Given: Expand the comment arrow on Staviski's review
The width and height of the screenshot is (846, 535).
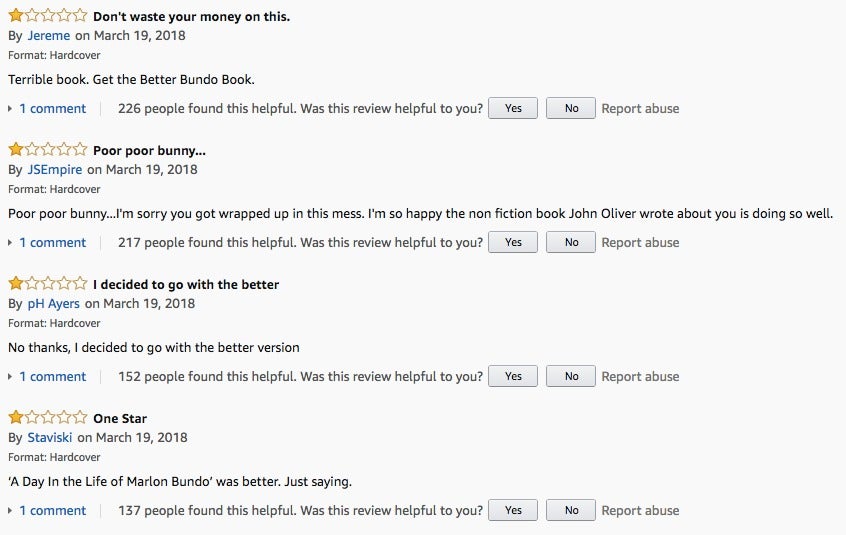Looking at the screenshot, I should tap(10, 511).
